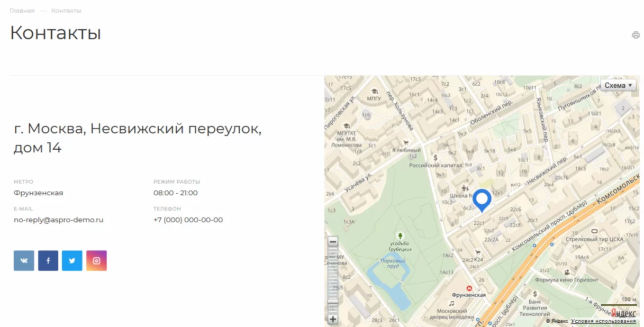Click the Российский капитал bank icon
This screenshot has height=327, width=644.
pos(435,158)
